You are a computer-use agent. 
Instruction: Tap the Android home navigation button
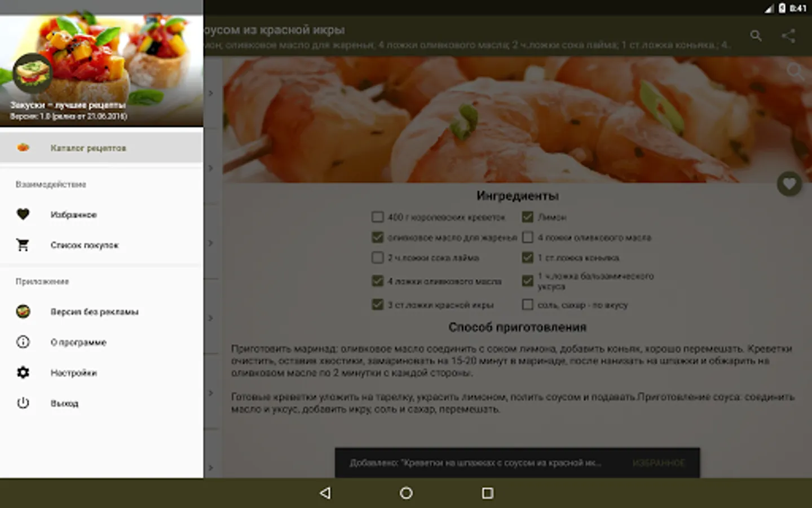[x=406, y=493]
